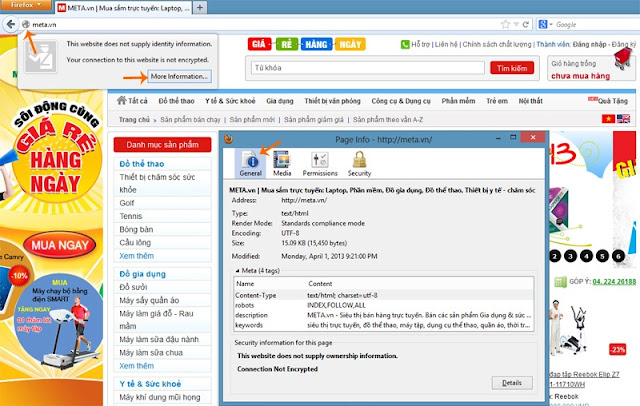Open the Gia dụng menu
Image resolution: width=640 pixels, height=406 pixels.
(x=280, y=101)
